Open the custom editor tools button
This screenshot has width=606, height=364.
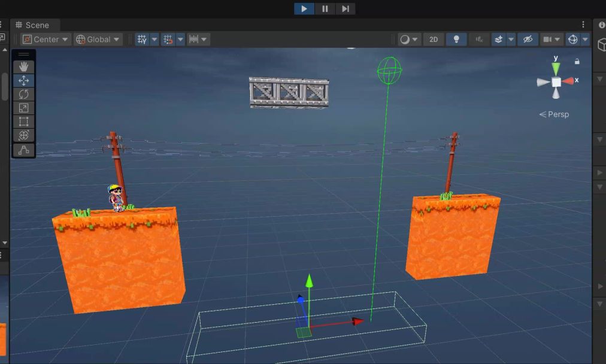point(24,151)
